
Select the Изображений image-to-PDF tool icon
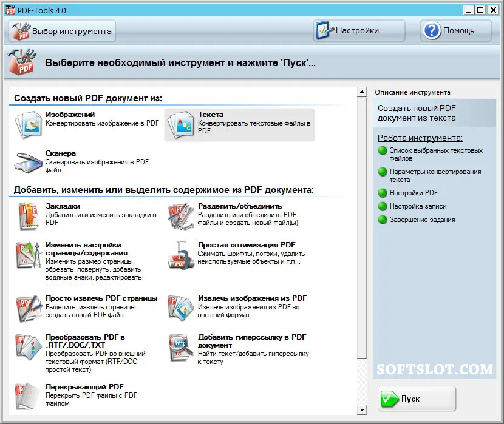pyautogui.click(x=29, y=124)
